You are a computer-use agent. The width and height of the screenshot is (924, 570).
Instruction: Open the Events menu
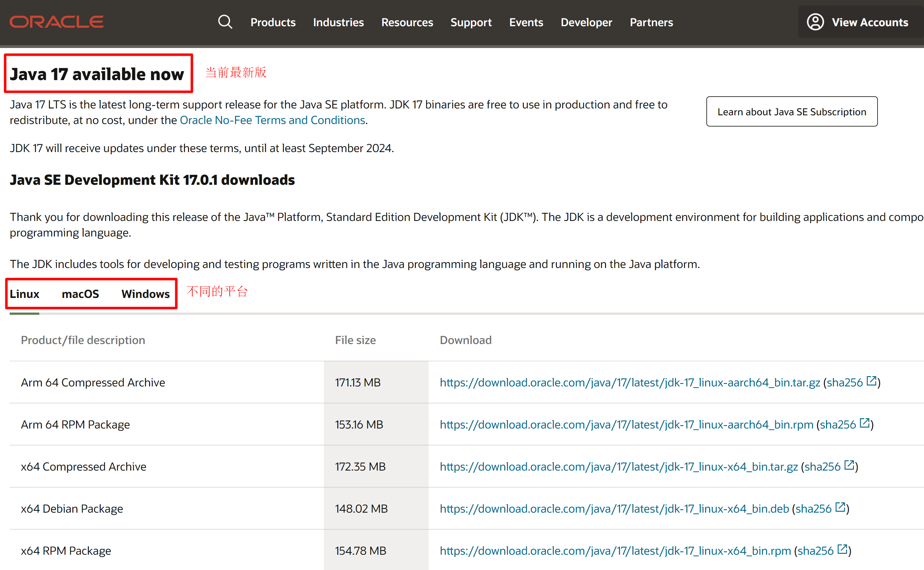[526, 22]
